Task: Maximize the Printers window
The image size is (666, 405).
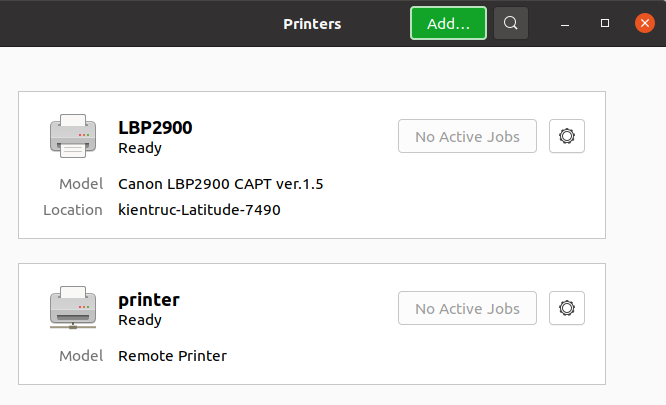Action: [605, 23]
